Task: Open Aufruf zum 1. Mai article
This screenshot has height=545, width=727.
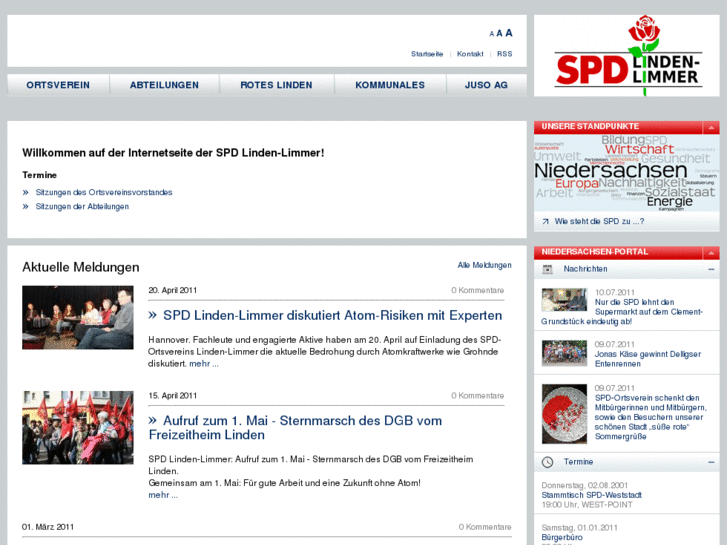Action: [x=295, y=428]
